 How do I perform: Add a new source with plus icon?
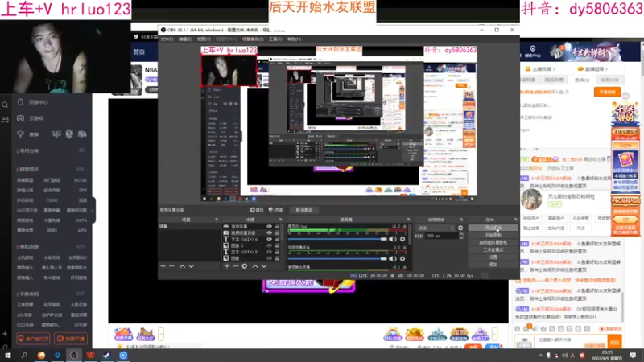coord(227,266)
